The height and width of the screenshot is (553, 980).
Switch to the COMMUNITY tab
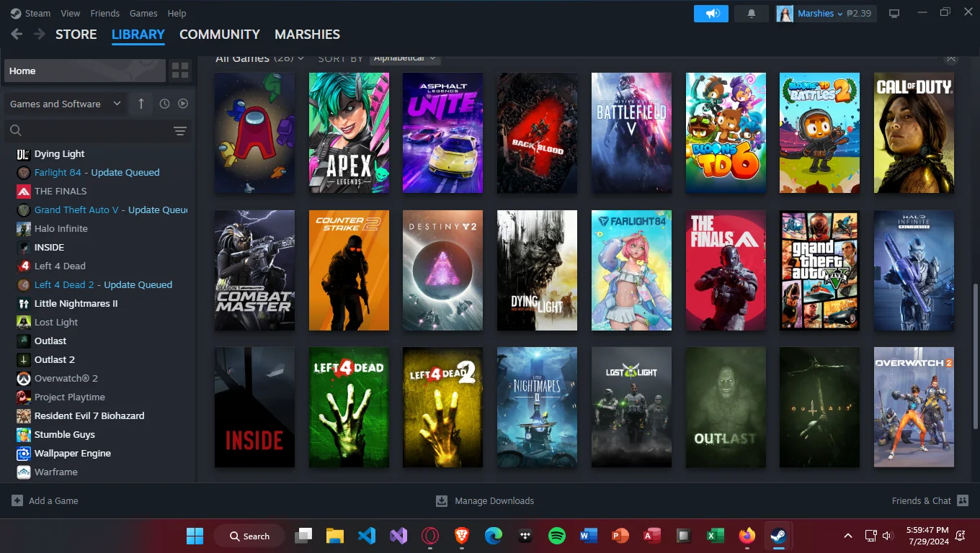(x=219, y=34)
